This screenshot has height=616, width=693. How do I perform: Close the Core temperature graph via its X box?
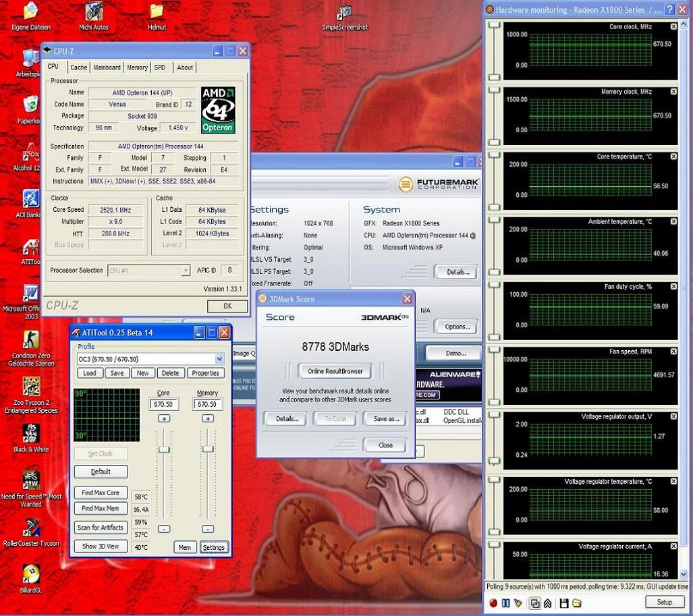tap(673, 157)
